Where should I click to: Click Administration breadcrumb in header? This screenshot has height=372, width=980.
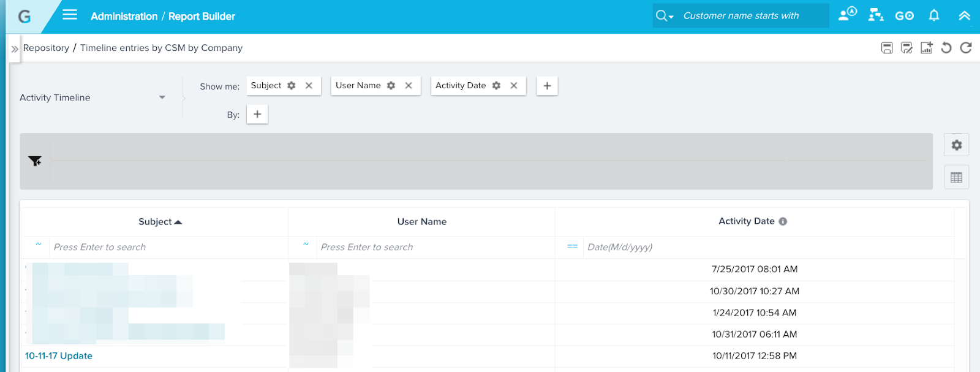124,17
